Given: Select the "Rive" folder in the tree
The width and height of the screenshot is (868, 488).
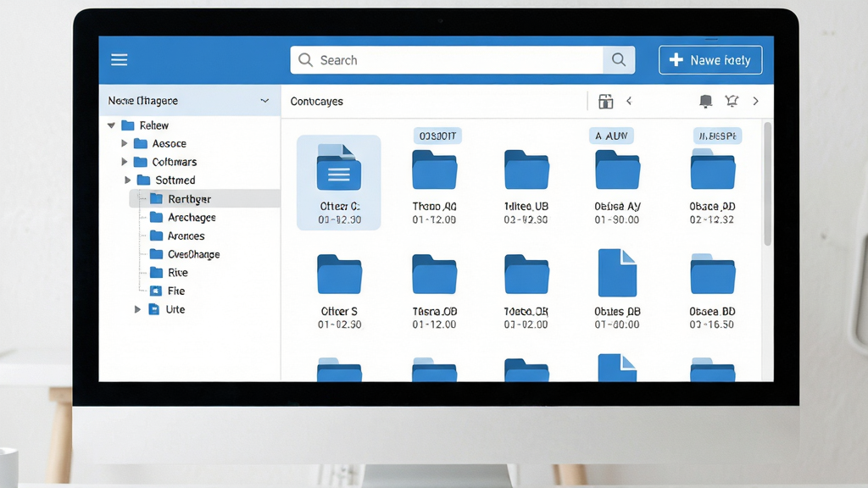Looking at the screenshot, I should (178, 273).
